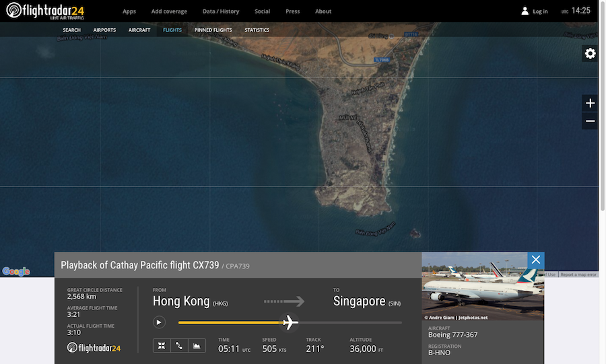Click the time value 05:11 UTC
606x364 pixels.
point(234,349)
